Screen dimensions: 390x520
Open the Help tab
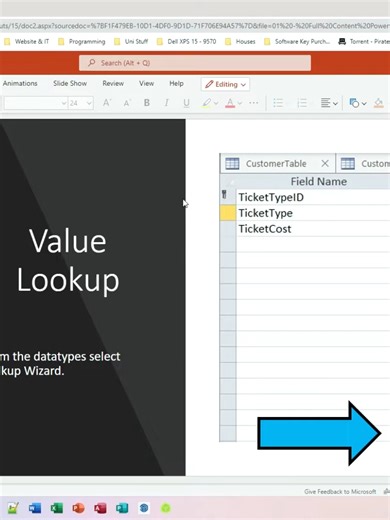pyautogui.click(x=176, y=83)
